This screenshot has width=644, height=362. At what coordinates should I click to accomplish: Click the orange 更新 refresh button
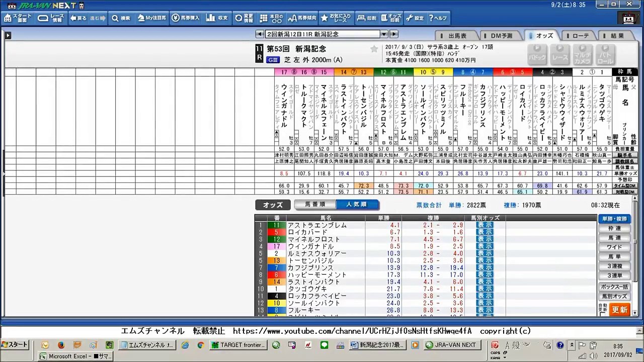tap(620, 310)
